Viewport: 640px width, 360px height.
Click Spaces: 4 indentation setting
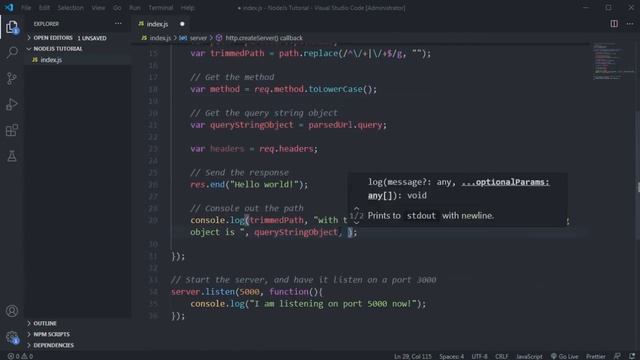point(451,356)
